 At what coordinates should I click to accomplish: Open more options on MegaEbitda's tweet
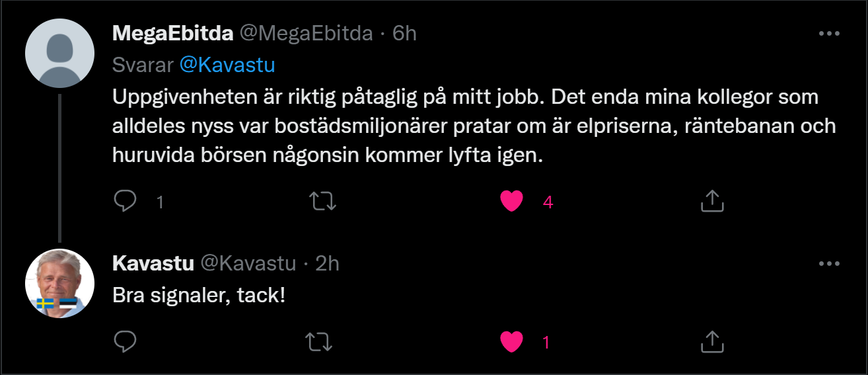829,33
